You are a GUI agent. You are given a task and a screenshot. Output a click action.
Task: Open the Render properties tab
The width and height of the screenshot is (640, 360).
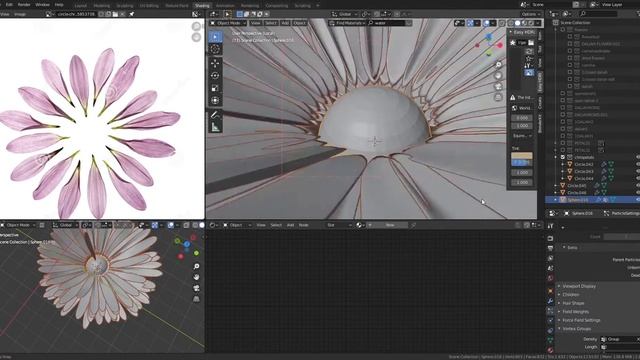click(550, 238)
